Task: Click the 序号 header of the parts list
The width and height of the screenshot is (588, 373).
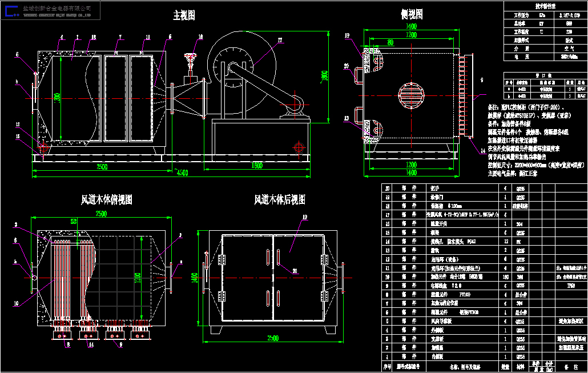Action: point(388,367)
